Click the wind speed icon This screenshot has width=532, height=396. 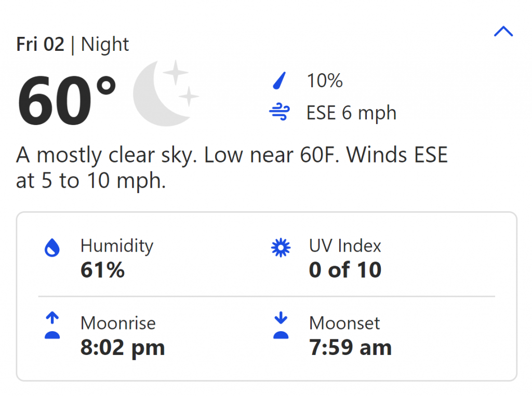coord(280,112)
